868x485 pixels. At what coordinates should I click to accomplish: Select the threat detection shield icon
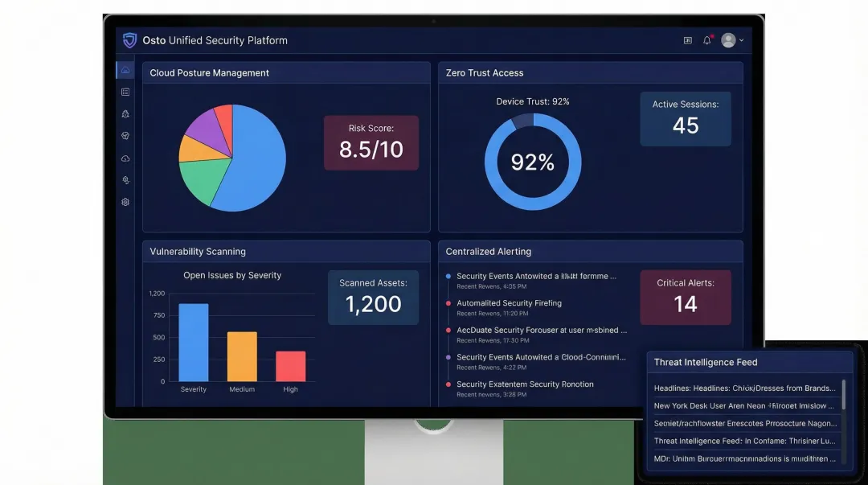click(x=125, y=113)
